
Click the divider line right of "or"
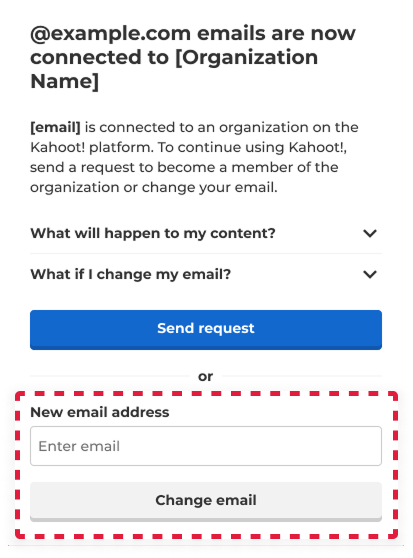pos(302,376)
